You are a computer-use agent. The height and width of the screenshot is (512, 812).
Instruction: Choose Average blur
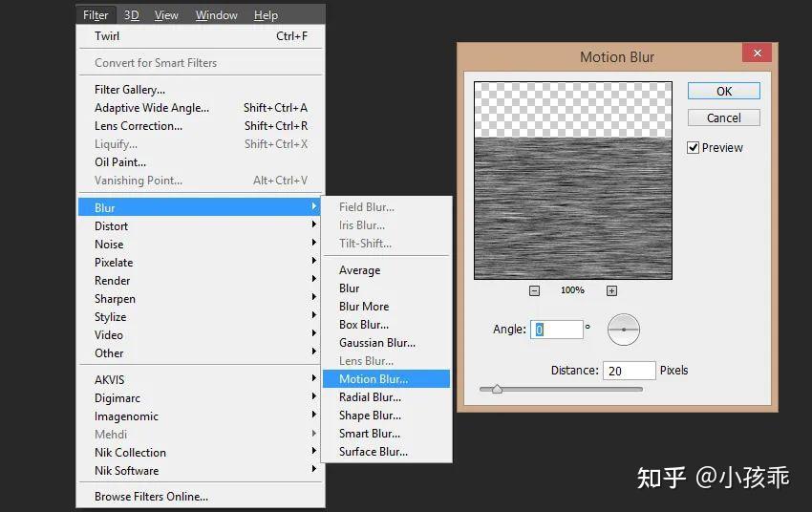pyautogui.click(x=386, y=270)
